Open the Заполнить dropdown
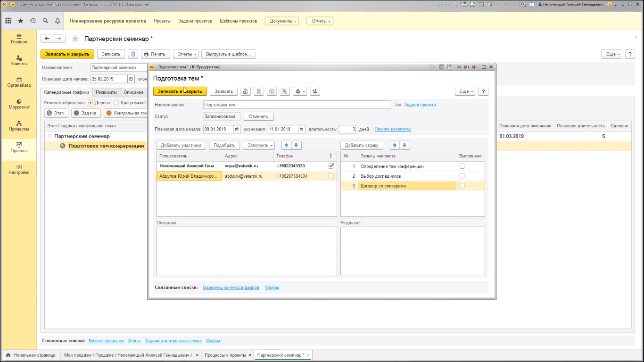Screen dimensions: 644x362 point(259,145)
